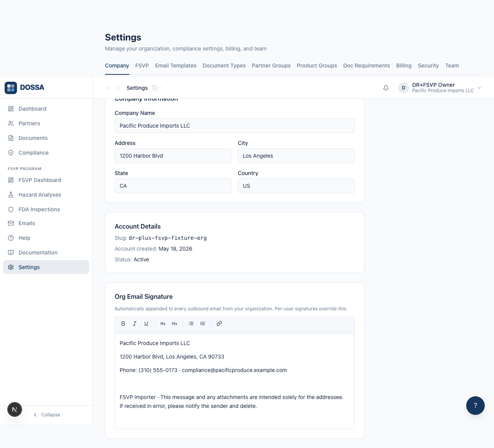
Task: Open Hazard Analyses from the sidebar
Action: tap(46, 195)
